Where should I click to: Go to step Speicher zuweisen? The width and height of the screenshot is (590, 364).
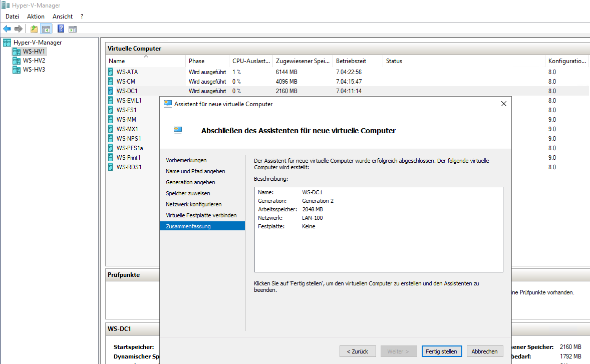[x=188, y=193]
